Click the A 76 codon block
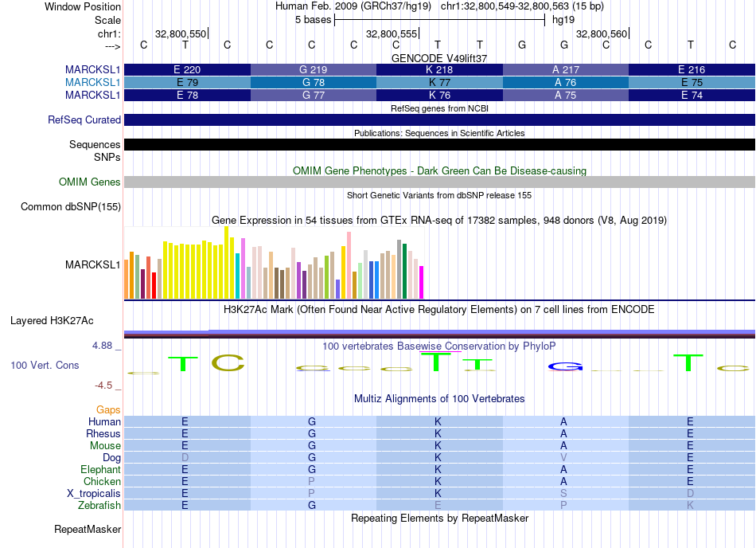Viewport: 756px width, 548px height. (x=566, y=83)
